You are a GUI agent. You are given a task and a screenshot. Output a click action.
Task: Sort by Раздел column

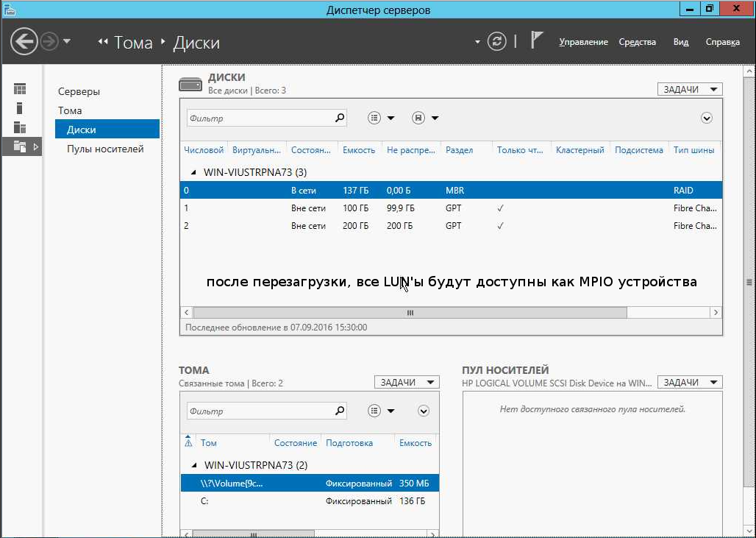[x=459, y=150]
